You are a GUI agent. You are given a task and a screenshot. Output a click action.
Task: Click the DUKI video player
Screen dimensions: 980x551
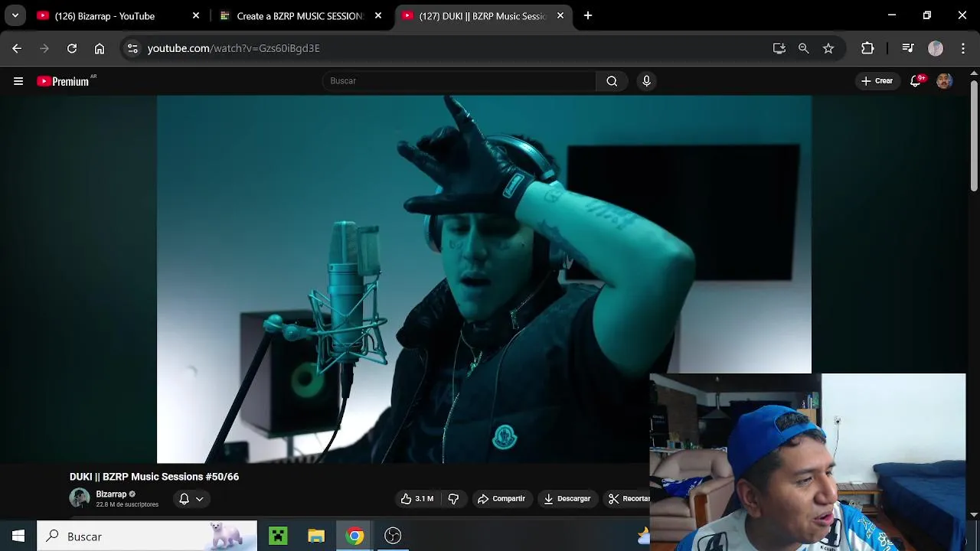coord(484,279)
